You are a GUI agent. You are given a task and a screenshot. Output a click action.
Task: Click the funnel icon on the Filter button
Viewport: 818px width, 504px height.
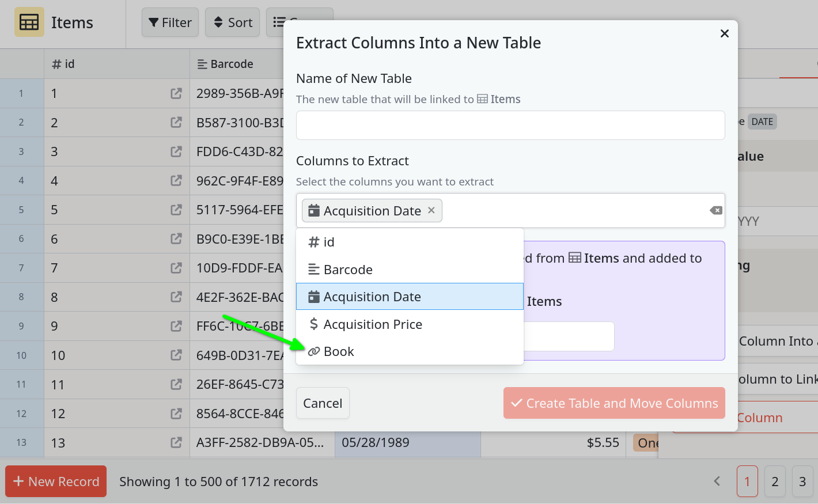[153, 22]
